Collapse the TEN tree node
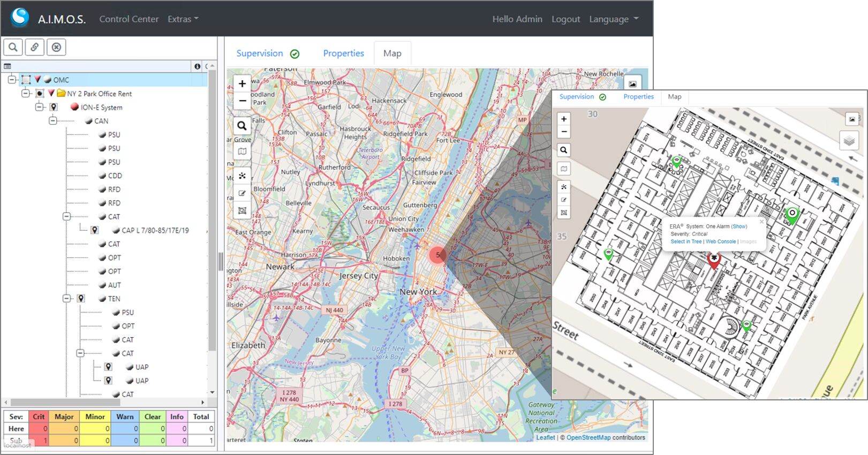The height and width of the screenshot is (455, 868). click(x=66, y=298)
